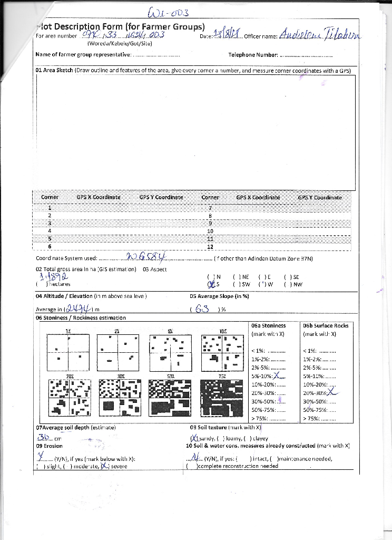Click the average soil depth cm value

pos(44,437)
